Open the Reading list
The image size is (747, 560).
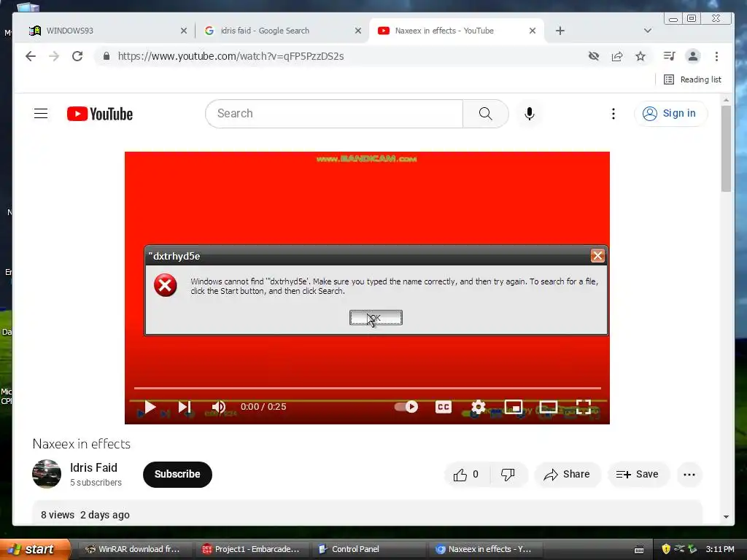(x=693, y=79)
